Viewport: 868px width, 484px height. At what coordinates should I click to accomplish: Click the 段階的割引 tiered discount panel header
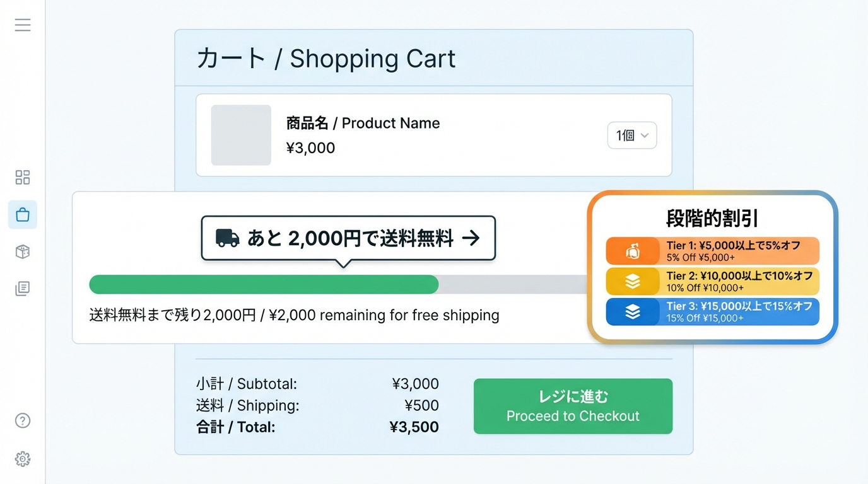[712, 217]
